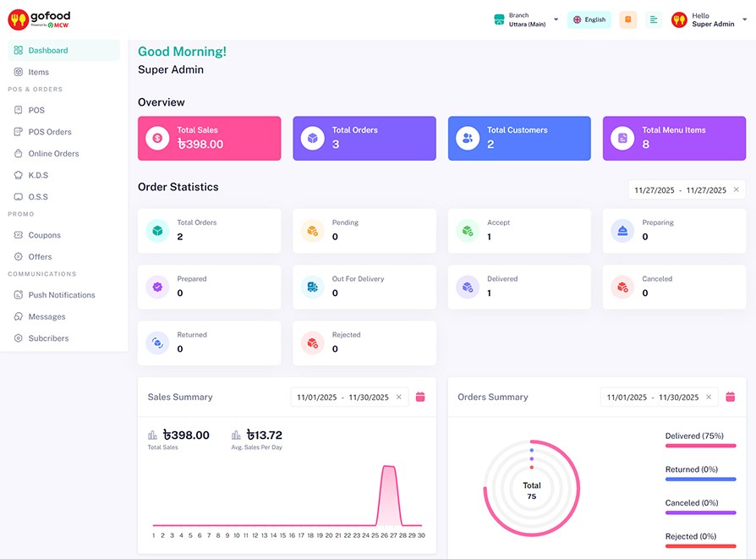Open the English language selector
The width and height of the screenshot is (756, 559).
[589, 19]
